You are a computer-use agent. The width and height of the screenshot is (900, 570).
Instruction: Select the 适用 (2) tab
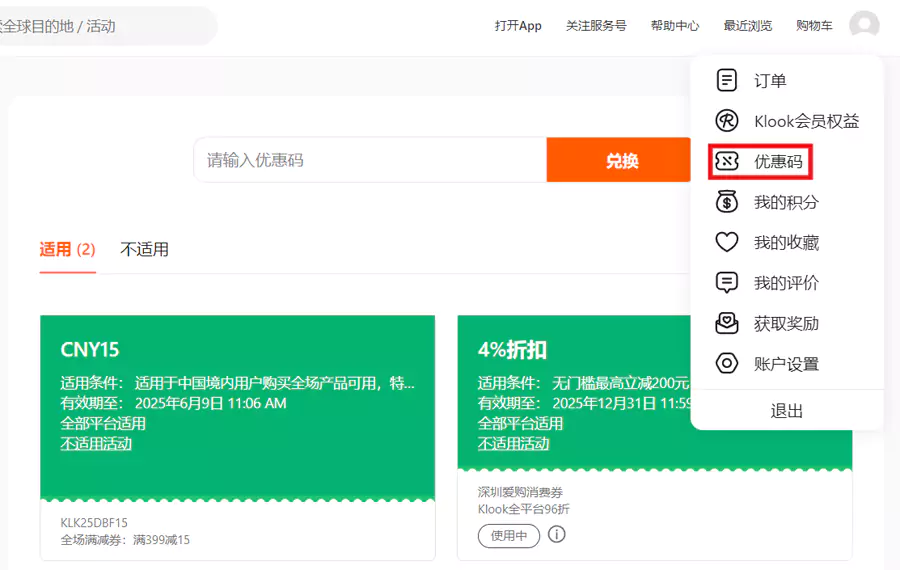pyautogui.click(x=67, y=250)
